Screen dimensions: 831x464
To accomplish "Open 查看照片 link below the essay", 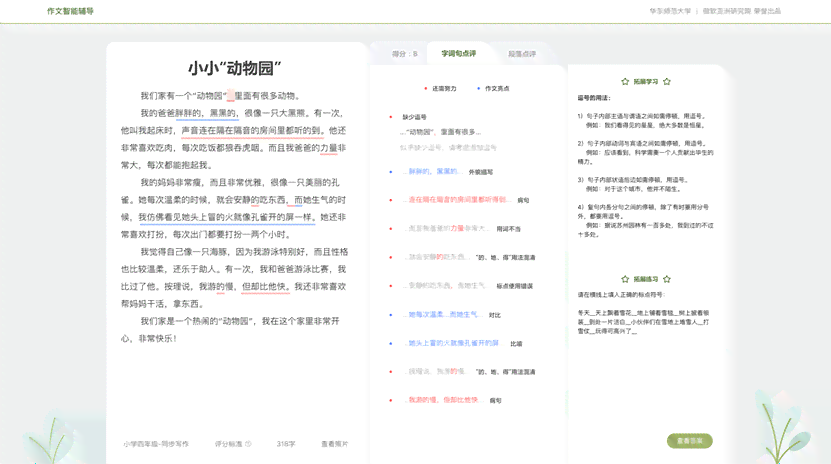I will pyautogui.click(x=334, y=444).
